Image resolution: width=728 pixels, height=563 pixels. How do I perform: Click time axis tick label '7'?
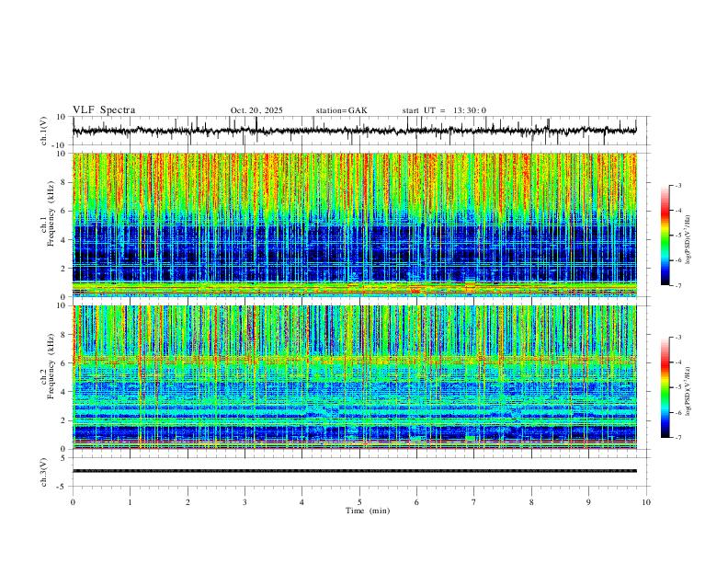pyautogui.click(x=474, y=502)
